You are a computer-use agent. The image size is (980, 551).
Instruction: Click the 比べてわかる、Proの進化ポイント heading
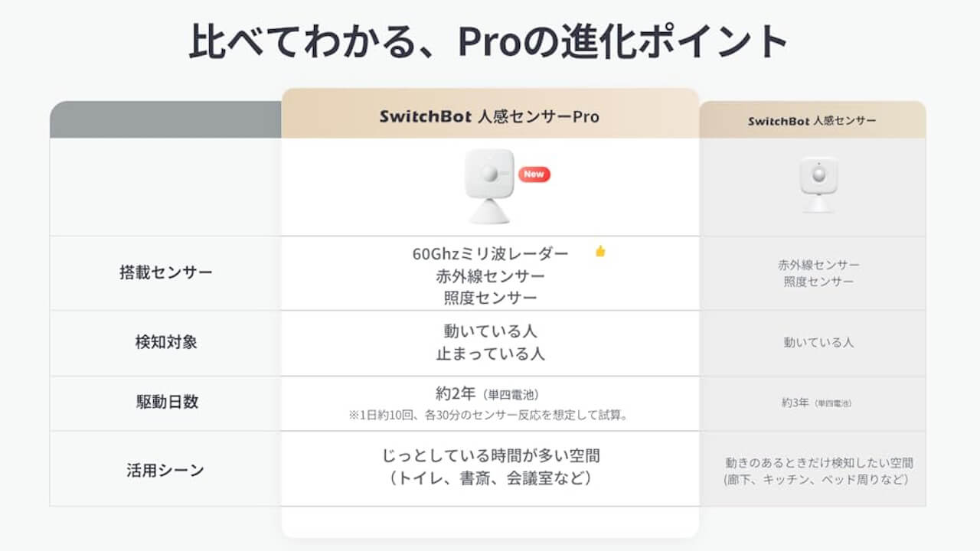coord(489,43)
